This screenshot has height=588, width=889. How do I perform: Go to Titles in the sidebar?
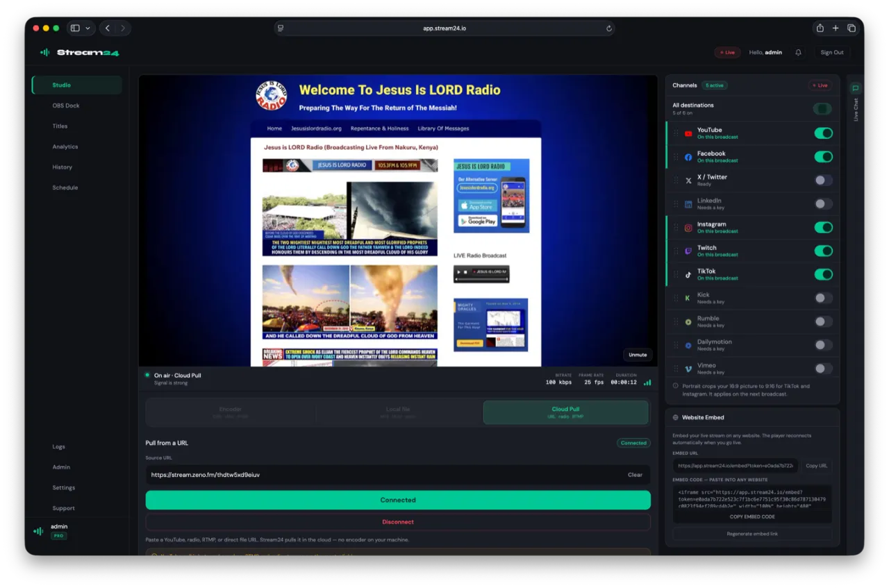pos(76,126)
